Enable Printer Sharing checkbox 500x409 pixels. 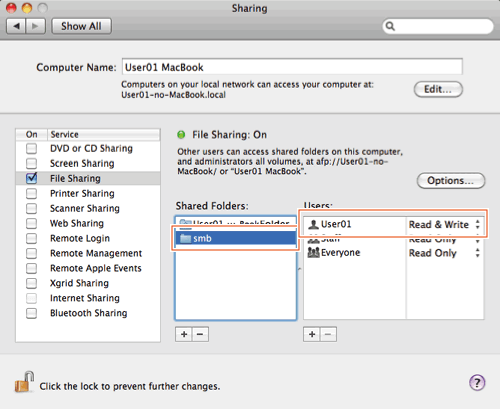point(31,193)
